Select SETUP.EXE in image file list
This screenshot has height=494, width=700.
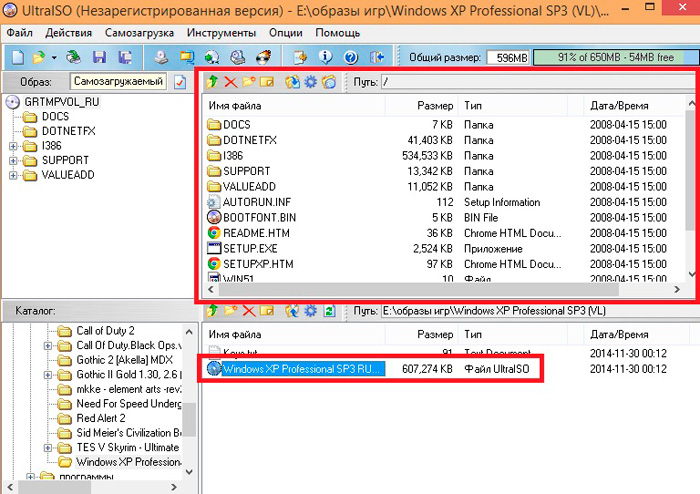pos(250,249)
